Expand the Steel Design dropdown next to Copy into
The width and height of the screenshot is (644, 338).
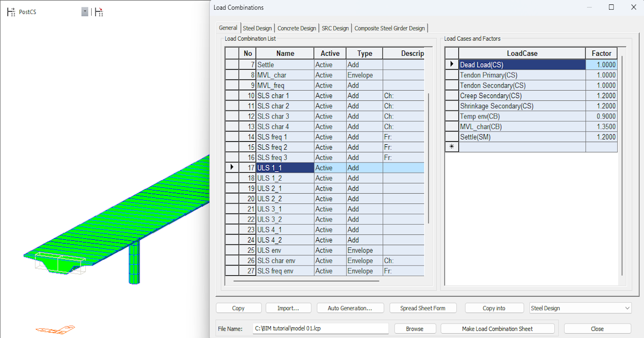tap(627, 308)
